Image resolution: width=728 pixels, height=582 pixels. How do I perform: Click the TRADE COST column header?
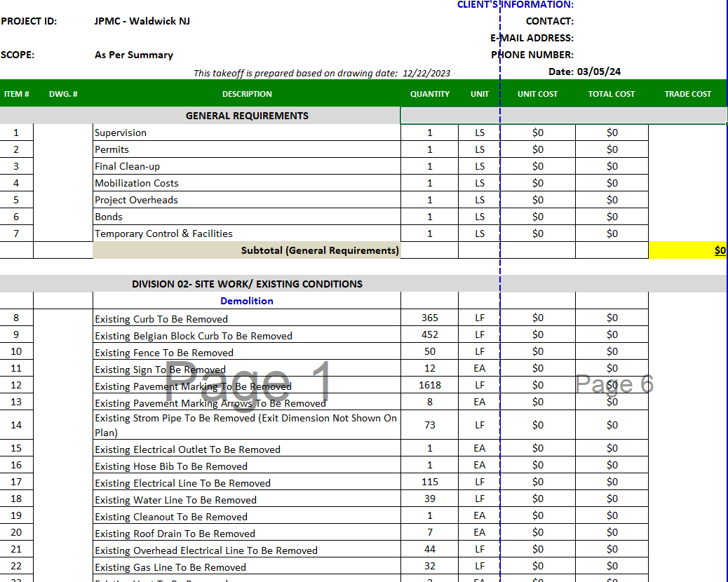(687, 94)
